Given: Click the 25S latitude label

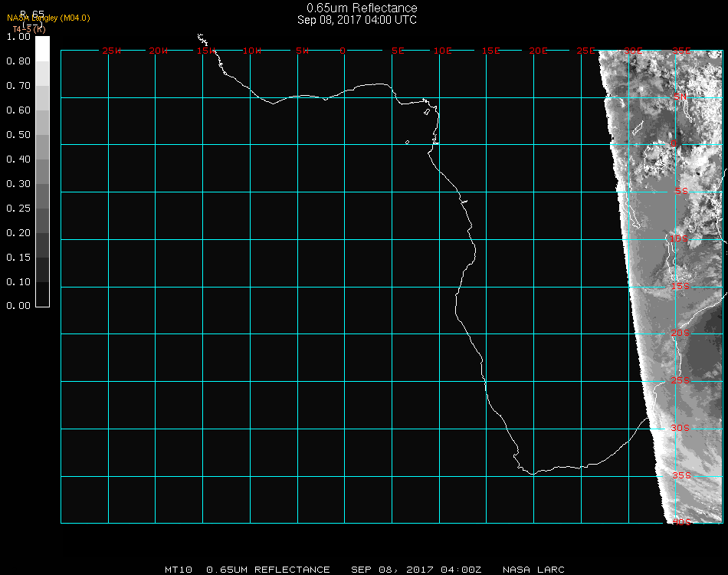Looking at the screenshot, I should tap(681, 380).
